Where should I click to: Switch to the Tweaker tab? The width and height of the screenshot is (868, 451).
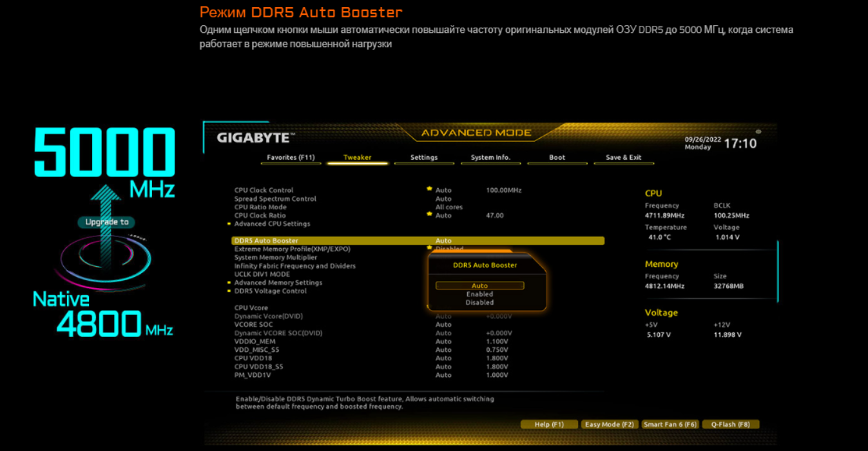357,157
